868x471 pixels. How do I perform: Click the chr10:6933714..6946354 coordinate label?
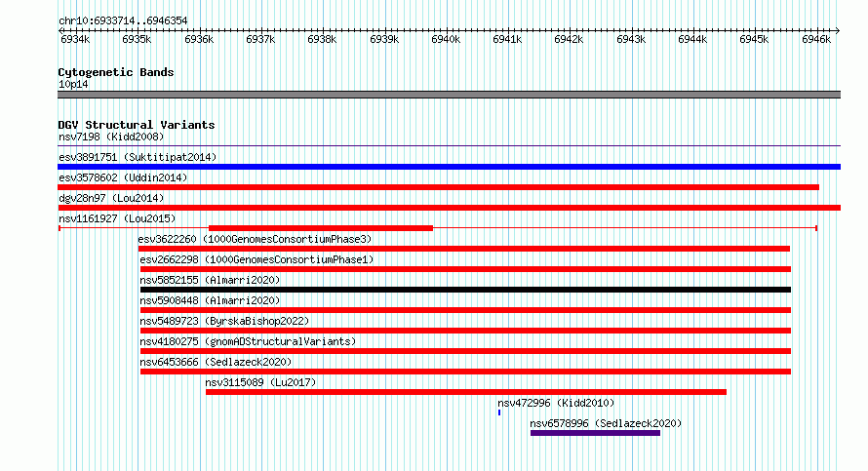(x=123, y=20)
